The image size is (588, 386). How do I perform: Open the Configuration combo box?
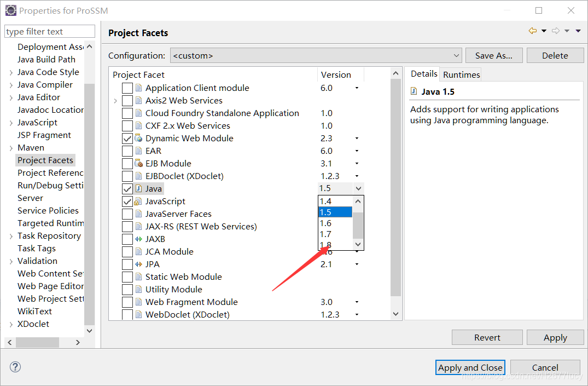[316, 55]
